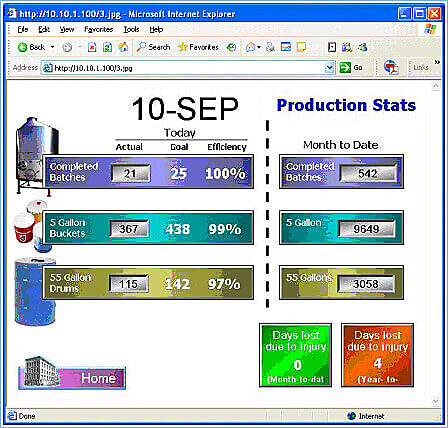Click the 55 Gallon Drums actual value 115
The width and height of the screenshot is (448, 428).
(128, 284)
